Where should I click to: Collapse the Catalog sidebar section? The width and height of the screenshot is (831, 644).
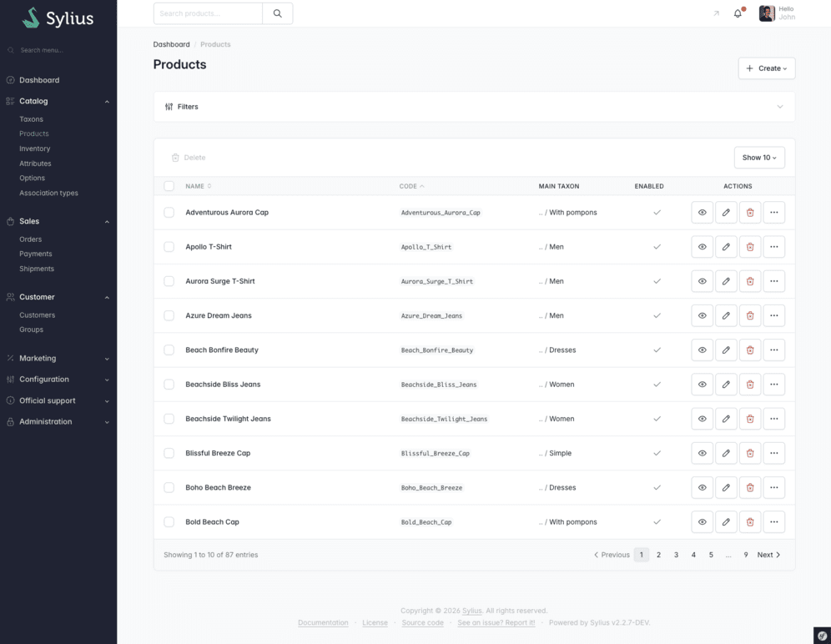tap(58, 101)
